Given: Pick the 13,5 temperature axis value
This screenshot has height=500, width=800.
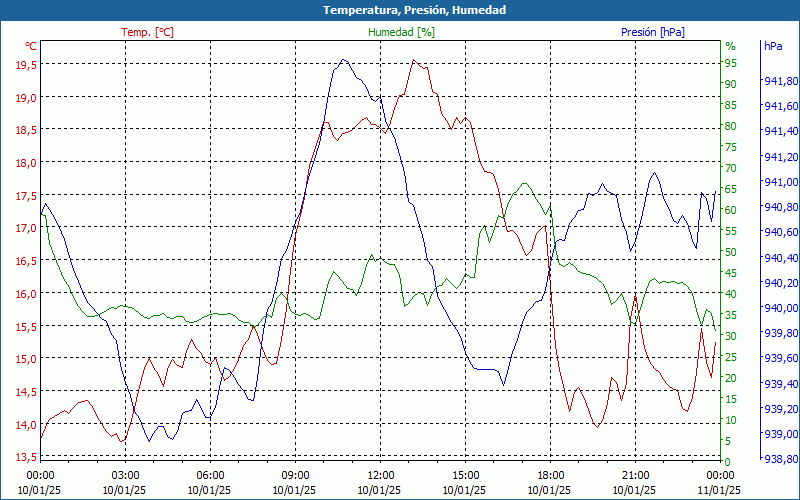Looking at the screenshot, I should click(27, 457).
